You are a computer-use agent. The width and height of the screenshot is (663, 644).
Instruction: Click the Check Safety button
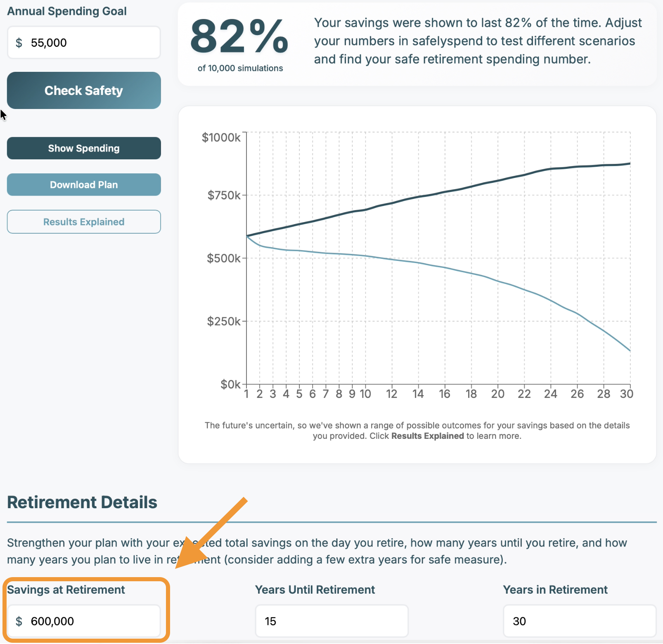[84, 90]
